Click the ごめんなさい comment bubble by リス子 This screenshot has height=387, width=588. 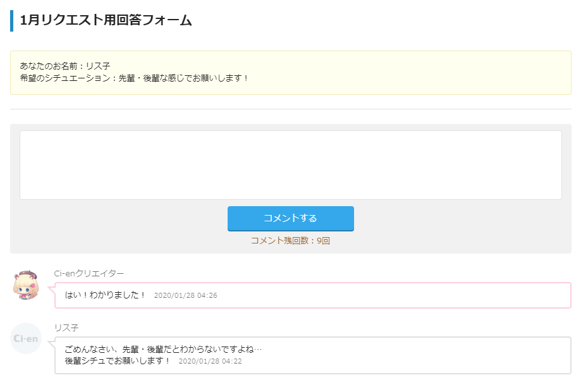coord(313,355)
